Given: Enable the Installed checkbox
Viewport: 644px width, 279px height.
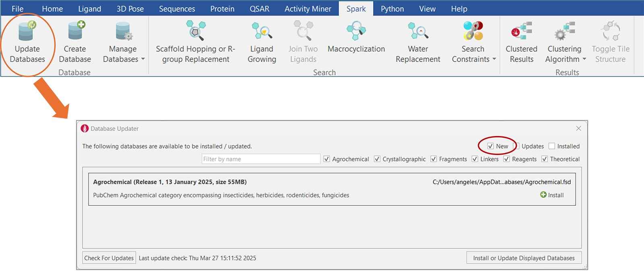Looking at the screenshot, I should point(552,146).
